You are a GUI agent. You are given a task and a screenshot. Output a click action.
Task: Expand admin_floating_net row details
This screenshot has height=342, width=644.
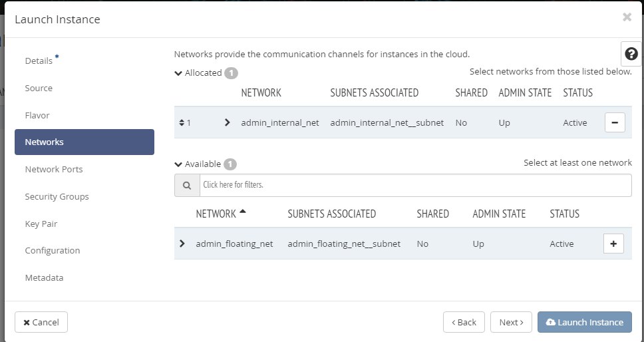pyautogui.click(x=182, y=244)
